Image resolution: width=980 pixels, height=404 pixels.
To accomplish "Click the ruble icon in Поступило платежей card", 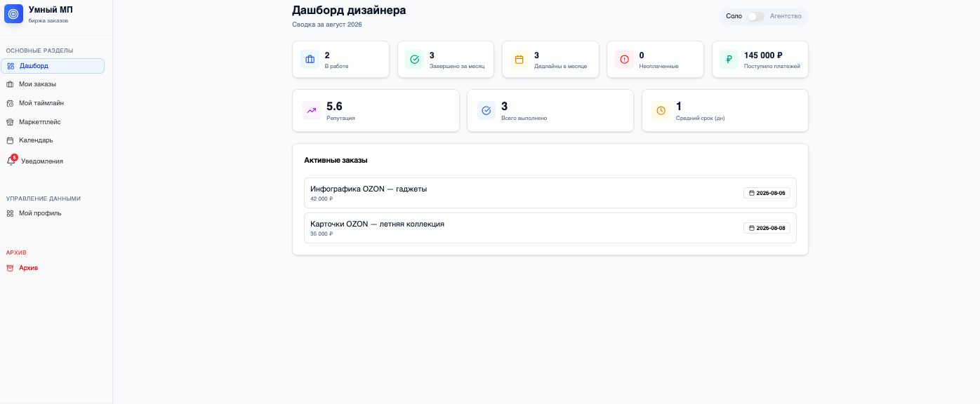I will [x=729, y=60].
